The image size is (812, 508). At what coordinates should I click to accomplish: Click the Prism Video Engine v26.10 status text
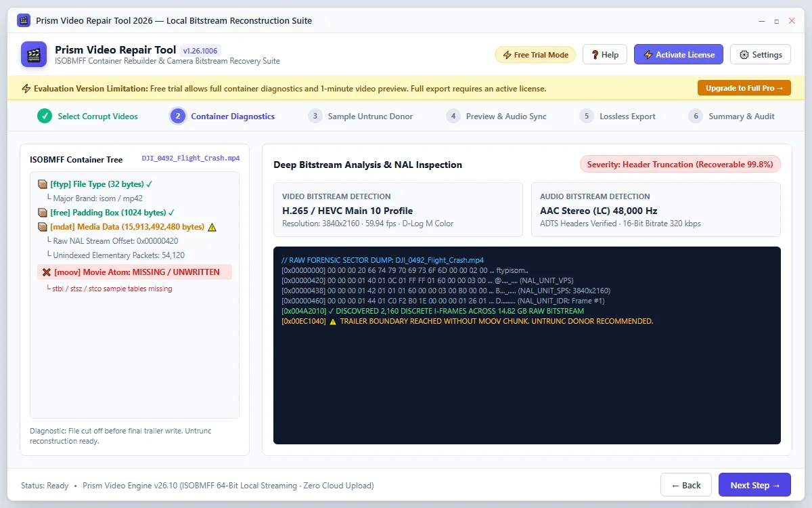click(x=228, y=486)
